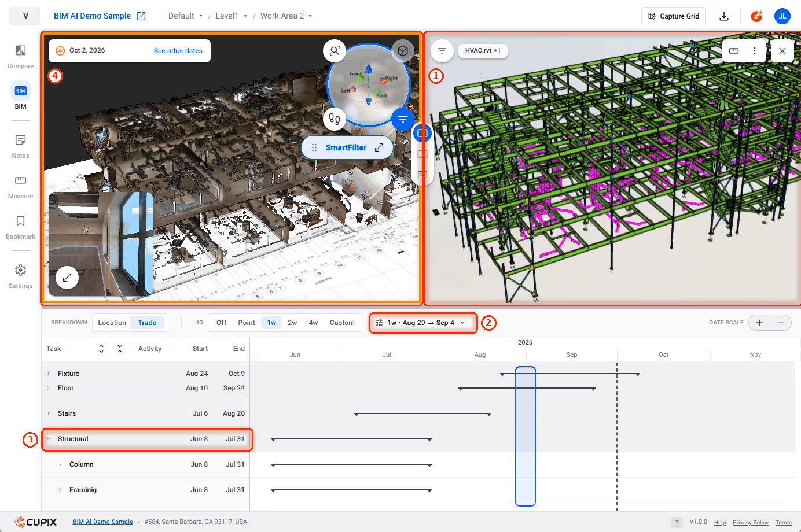Click the orange icon beside the JL avatar
Viewport: 801px width, 532px height.
(756, 16)
